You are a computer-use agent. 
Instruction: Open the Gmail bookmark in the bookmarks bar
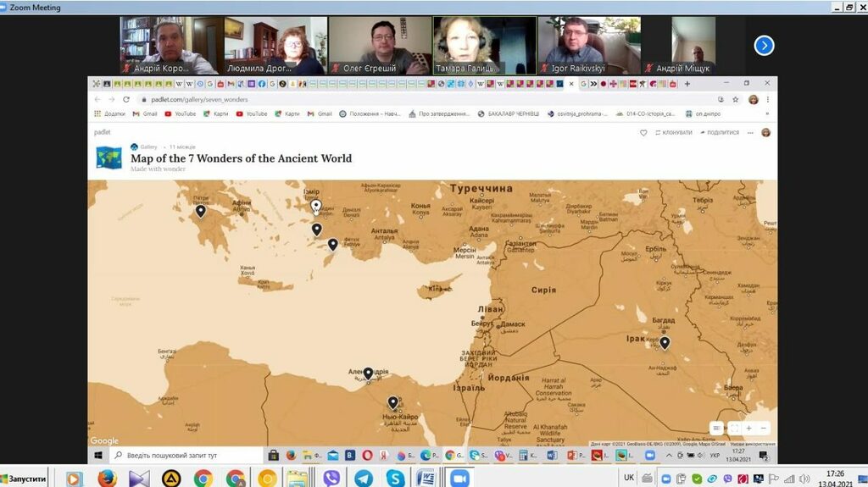[x=145, y=113]
